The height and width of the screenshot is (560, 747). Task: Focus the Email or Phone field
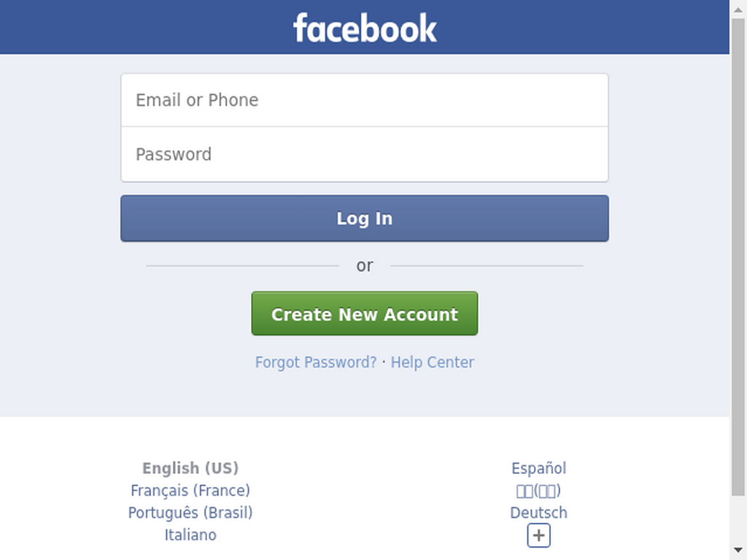click(x=365, y=100)
